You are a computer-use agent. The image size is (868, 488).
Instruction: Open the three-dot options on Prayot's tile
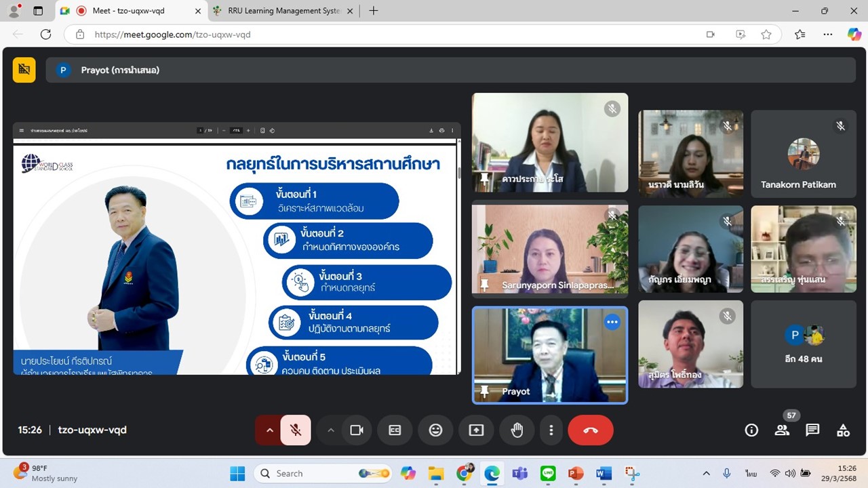point(612,323)
